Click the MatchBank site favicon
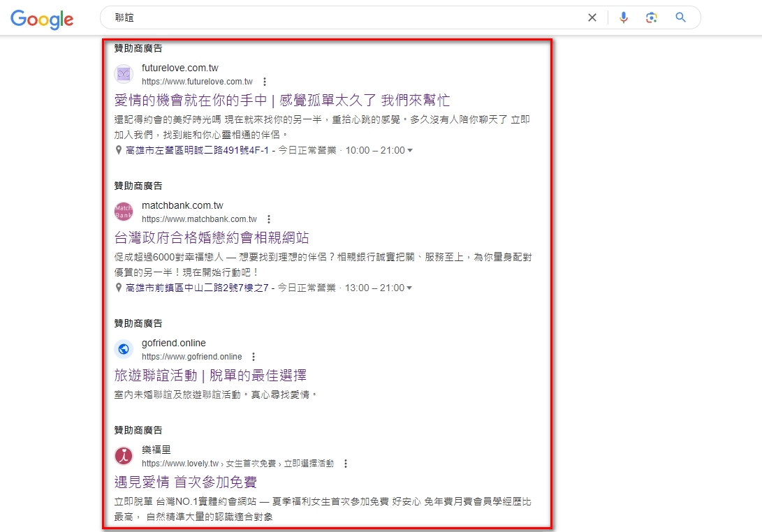 [124, 212]
